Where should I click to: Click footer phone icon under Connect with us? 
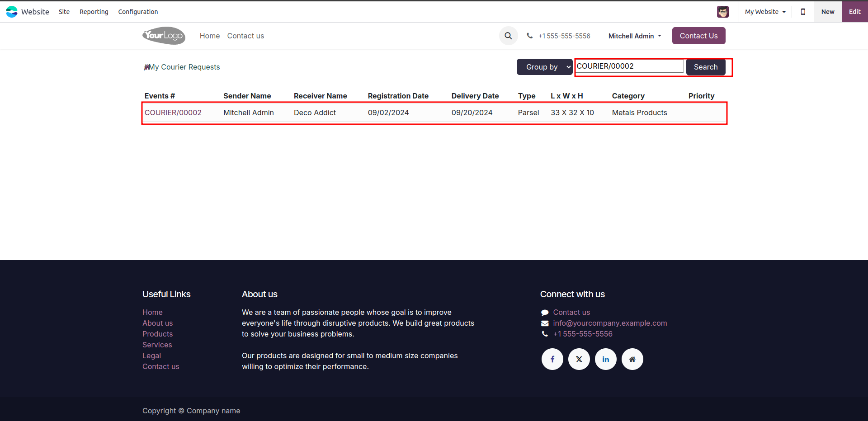click(x=545, y=334)
